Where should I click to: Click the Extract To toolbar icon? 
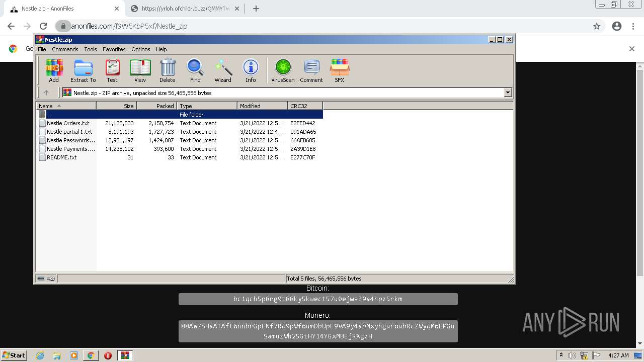[83, 70]
